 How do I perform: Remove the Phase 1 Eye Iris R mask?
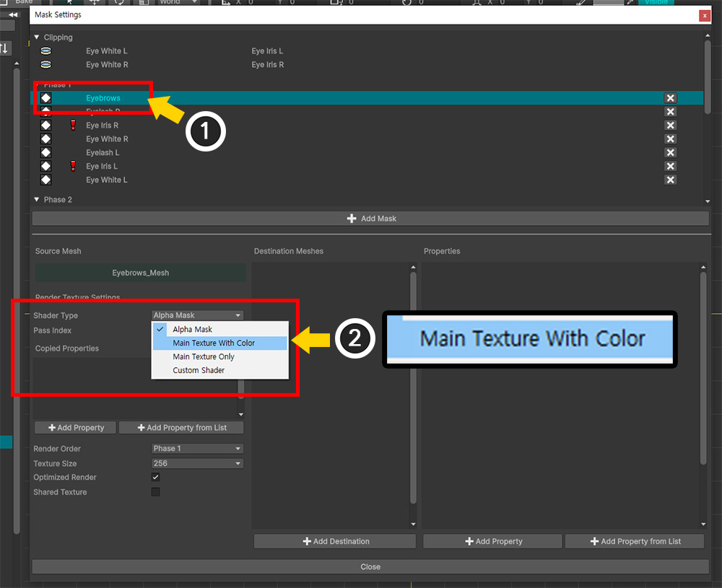(x=671, y=125)
